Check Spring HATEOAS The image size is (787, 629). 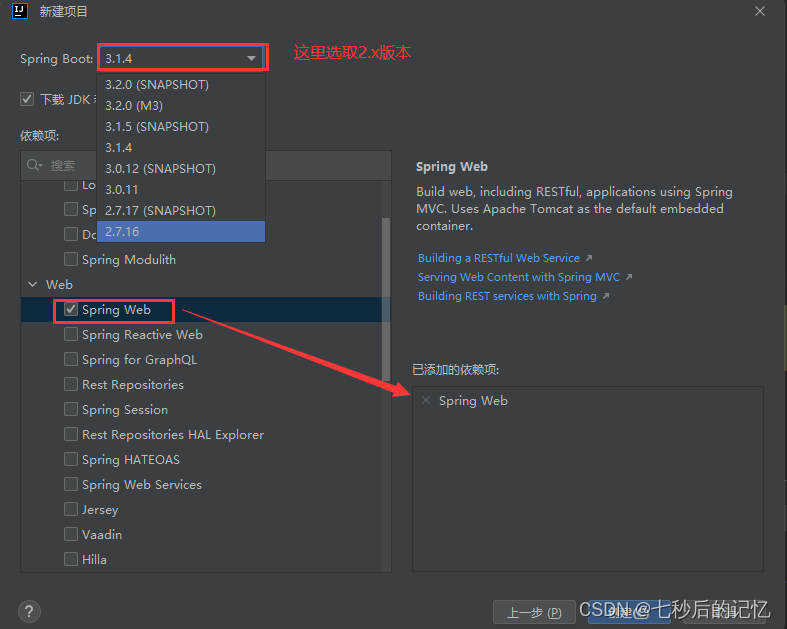pos(71,459)
